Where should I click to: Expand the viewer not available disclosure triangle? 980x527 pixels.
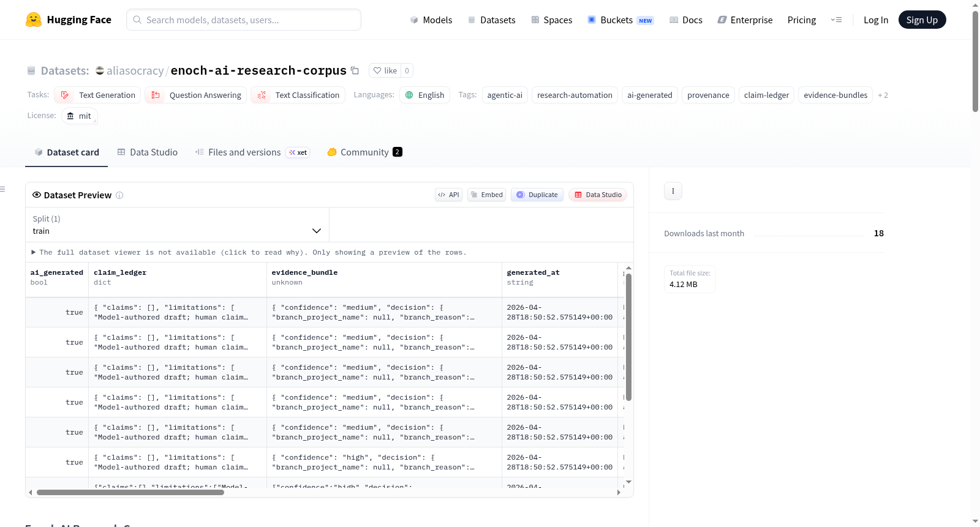[34, 252]
